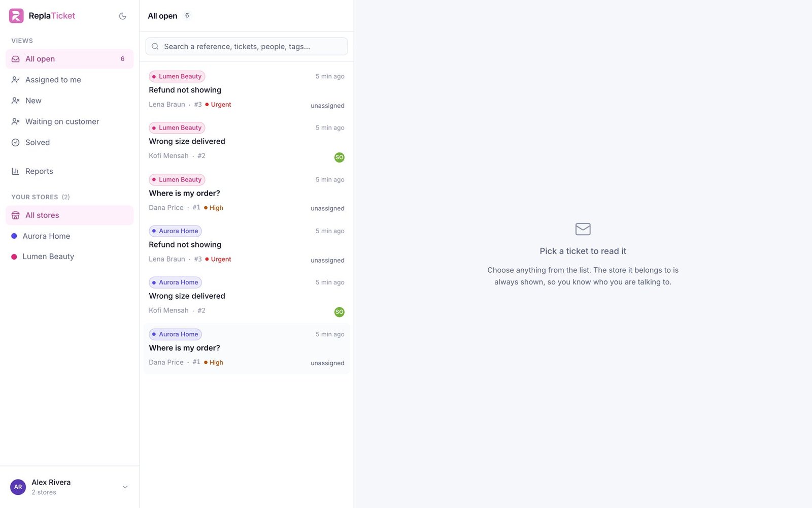The image size is (812, 508).
Task: Click the AR user avatar
Action: 18,487
